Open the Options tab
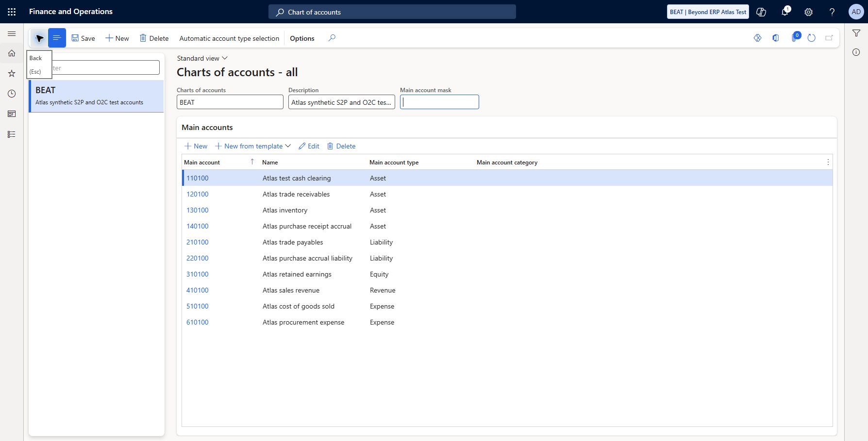Screen dimensions: 868x441 tap(302, 38)
